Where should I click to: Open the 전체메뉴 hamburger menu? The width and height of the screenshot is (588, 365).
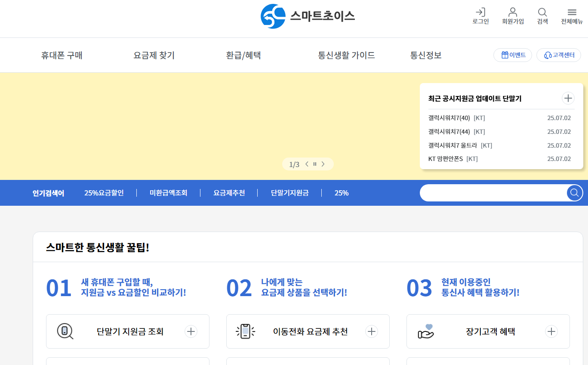pos(572,16)
